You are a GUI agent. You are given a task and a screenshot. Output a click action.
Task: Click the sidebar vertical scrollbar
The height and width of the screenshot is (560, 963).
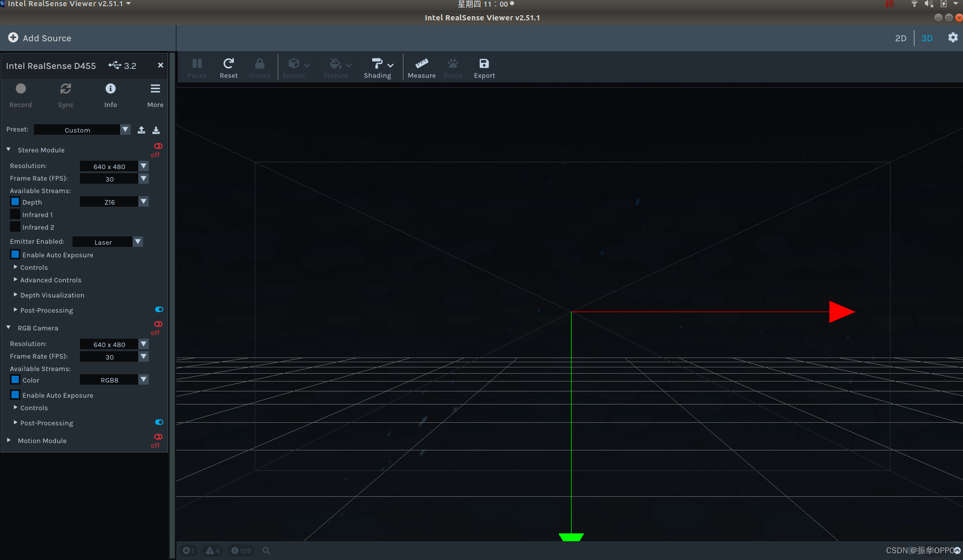(x=172, y=305)
